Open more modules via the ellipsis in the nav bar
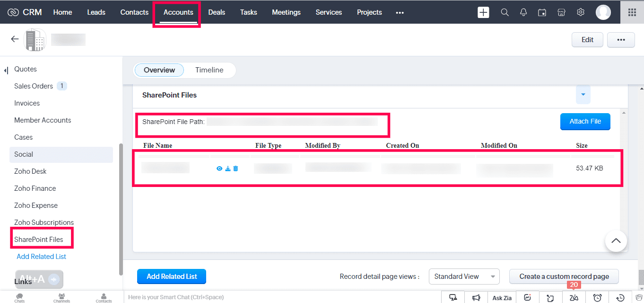 click(x=400, y=12)
